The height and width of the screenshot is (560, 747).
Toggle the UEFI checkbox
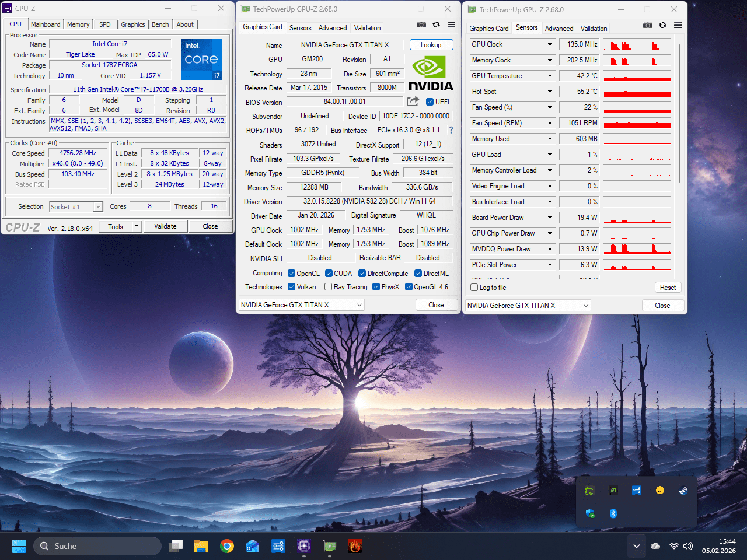430,102
